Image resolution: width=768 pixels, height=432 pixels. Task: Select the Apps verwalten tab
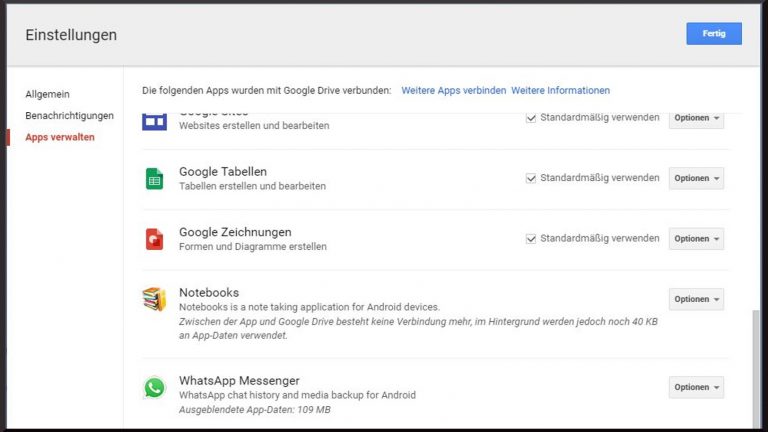[60, 137]
